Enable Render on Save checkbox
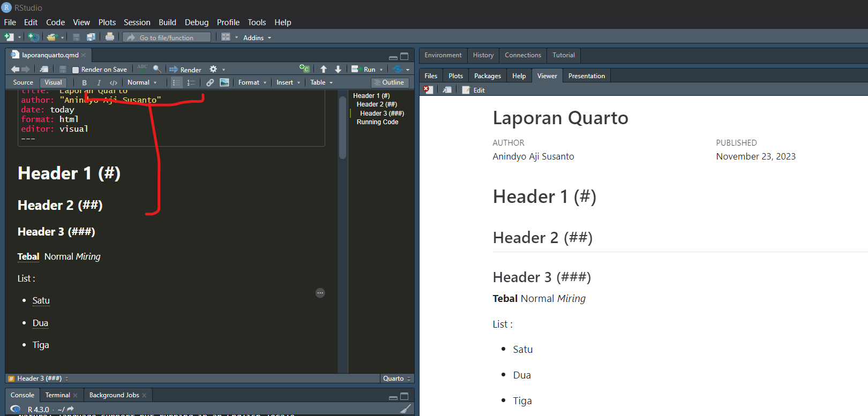 [76, 70]
